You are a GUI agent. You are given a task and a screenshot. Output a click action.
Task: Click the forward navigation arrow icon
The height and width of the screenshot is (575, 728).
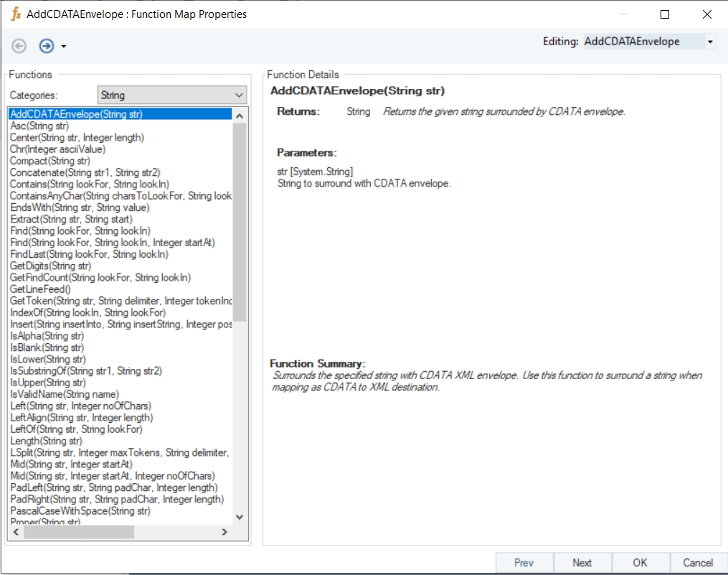pyautogui.click(x=47, y=46)
